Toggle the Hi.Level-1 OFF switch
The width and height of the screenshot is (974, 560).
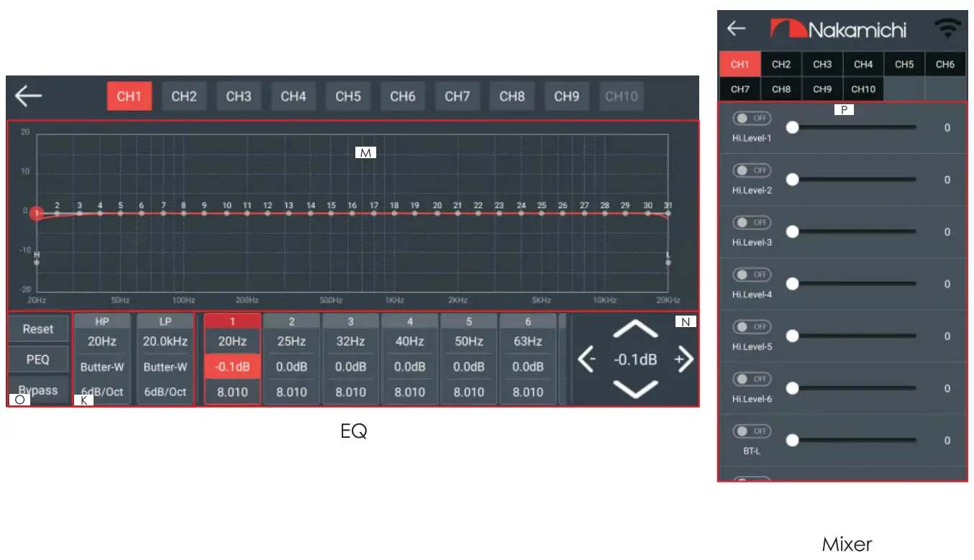pos(751,118)
